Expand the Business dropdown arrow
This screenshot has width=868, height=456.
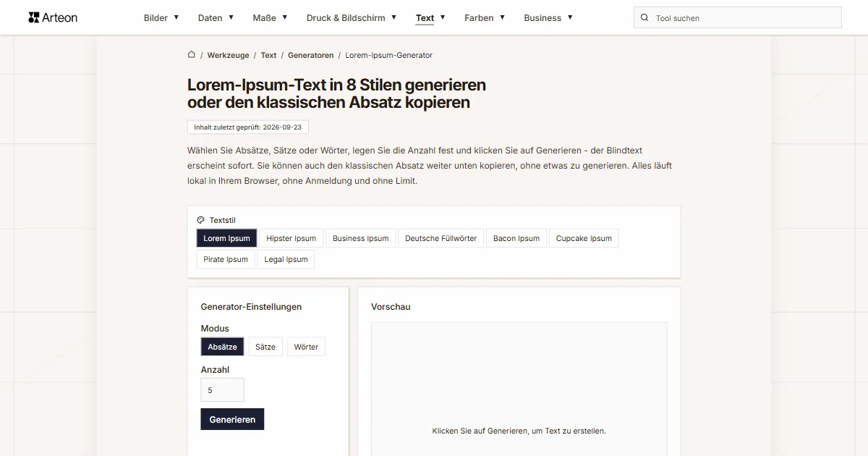570,17
